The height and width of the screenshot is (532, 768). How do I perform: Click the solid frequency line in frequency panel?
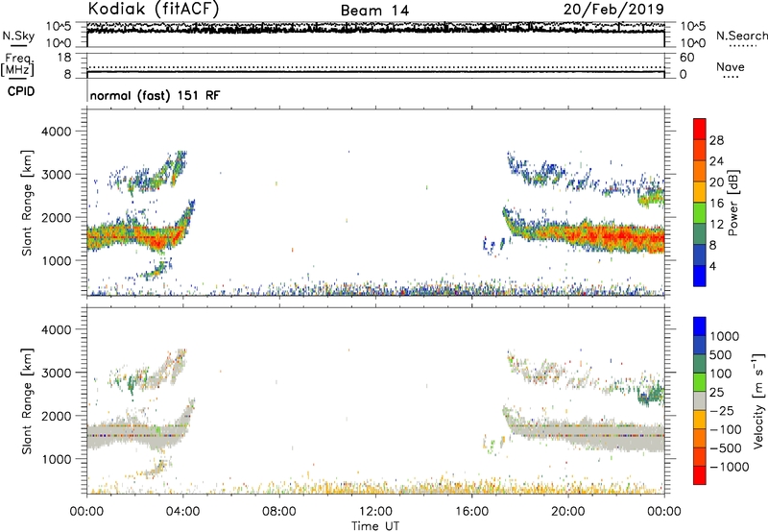pos(375,72)
